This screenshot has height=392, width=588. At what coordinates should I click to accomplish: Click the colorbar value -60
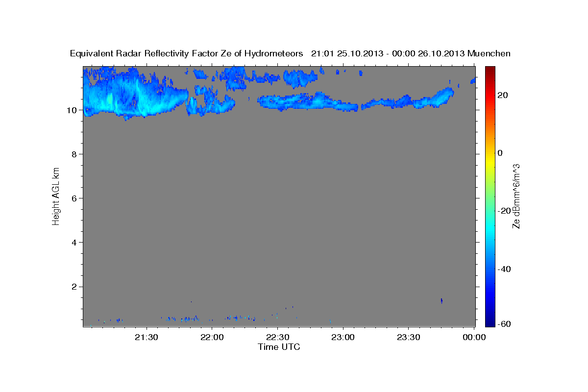click(x=504, y=323)
